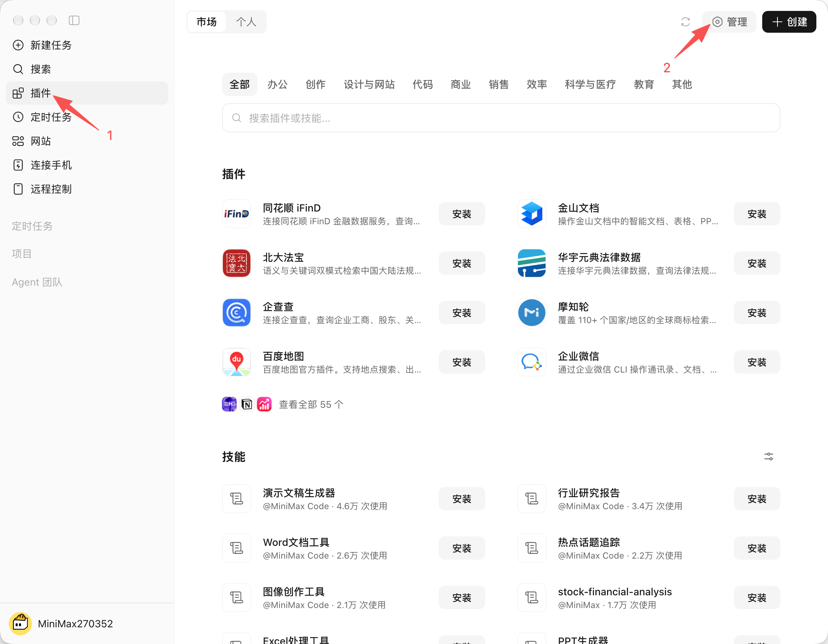Screen dimensions: 828x644
Task: Click the 金山文档 plugin logo
Action: click(x=531, y=214)
